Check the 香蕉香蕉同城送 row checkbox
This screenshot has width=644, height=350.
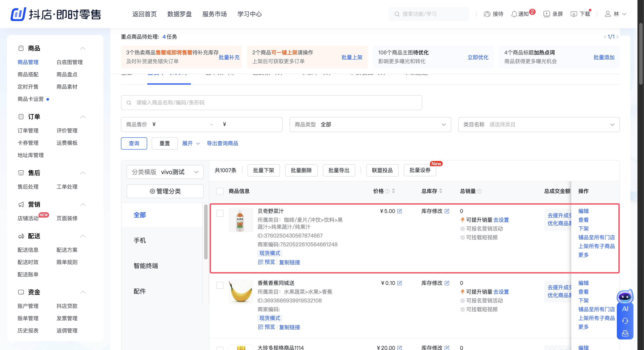coord(220,285)
